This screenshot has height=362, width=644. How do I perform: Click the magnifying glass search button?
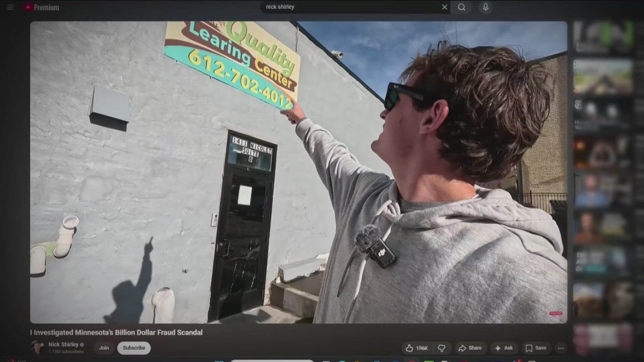pyautogui.click(x=462, y=7)
